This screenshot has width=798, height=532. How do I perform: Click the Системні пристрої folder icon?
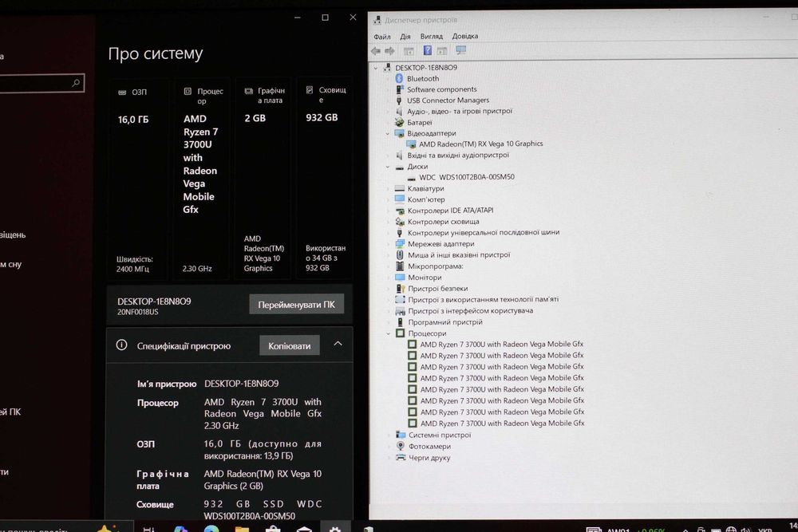click(401, 435)
